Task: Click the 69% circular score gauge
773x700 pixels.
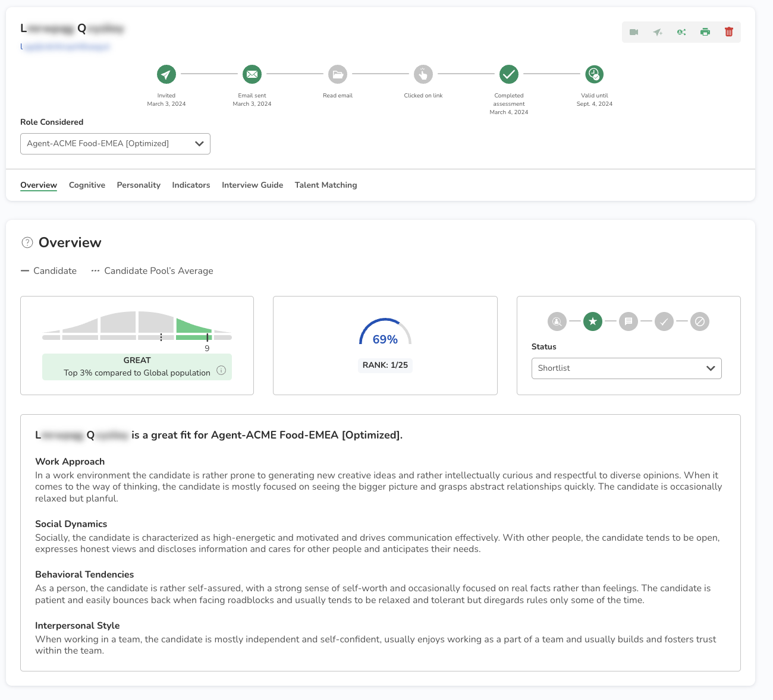Action: click(x=385, y=334)
